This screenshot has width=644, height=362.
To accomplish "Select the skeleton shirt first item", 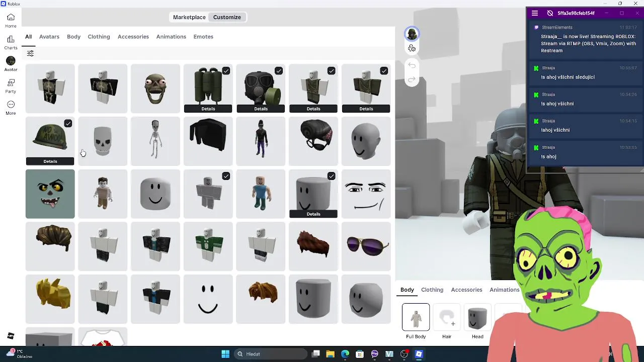I will (50, 88).
